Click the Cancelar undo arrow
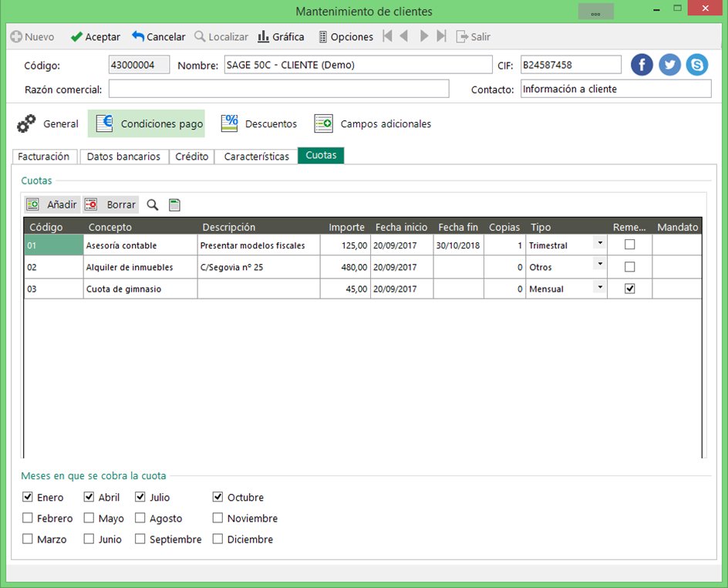The height and width of the screenshot is (588, 728). [x=138, y=35]
